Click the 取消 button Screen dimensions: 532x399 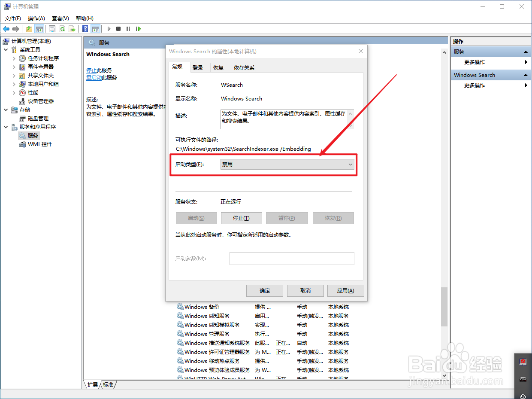click(x=305, y=291)
